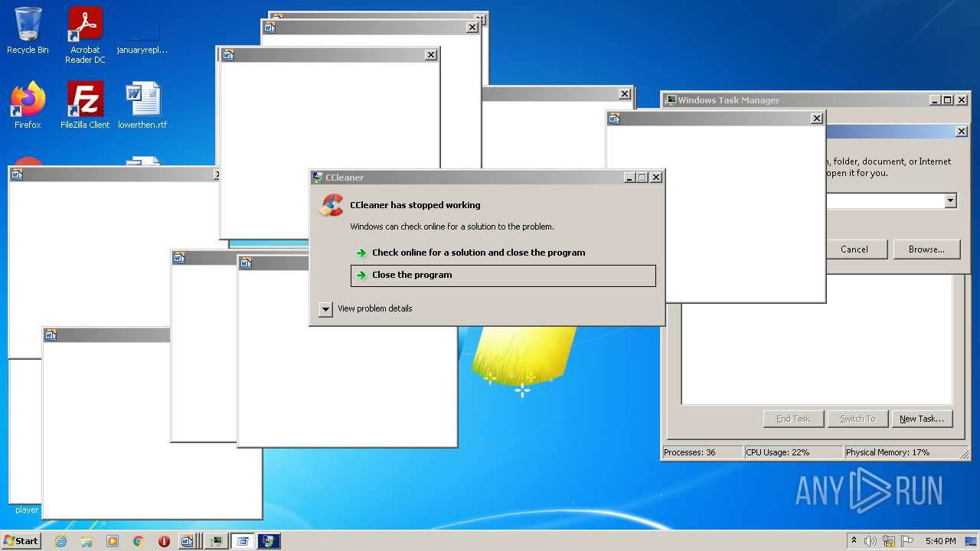
Task: Click Processes: 36 status text
Action: pos(690,452)
